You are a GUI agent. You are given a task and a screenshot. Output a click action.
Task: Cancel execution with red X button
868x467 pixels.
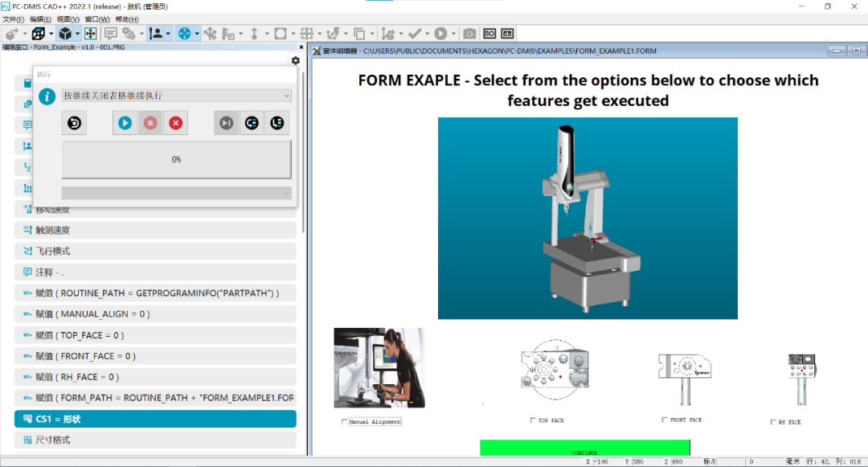(x=176, y=123)
